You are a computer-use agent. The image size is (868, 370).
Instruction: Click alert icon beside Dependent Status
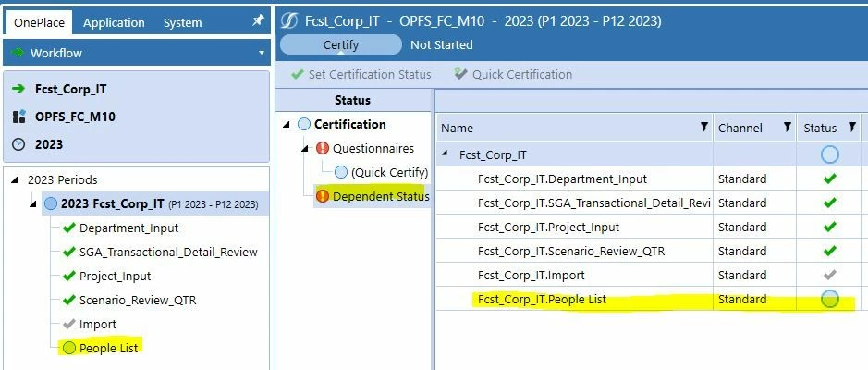tap(323, 196)
